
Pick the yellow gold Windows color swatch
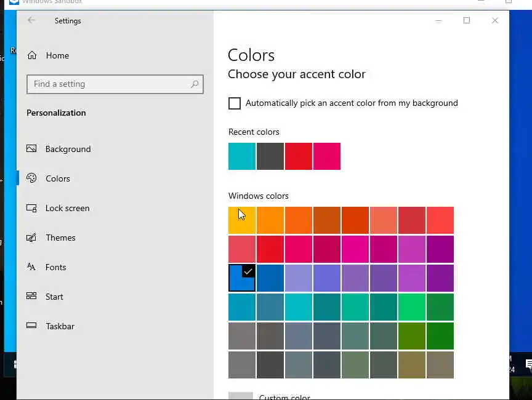click(242, 220)
